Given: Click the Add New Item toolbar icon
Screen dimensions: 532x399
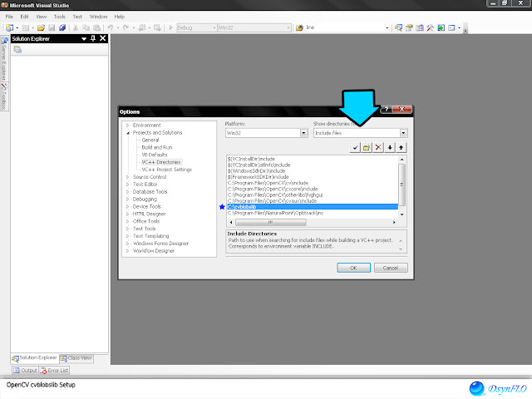Looking at the screenshot, I should 25,27.
